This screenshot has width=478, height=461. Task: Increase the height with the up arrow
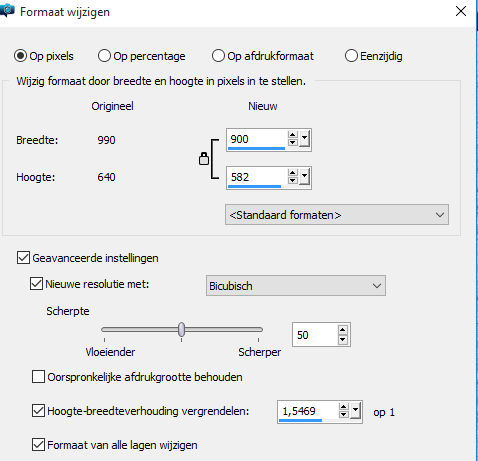(293, 173)
